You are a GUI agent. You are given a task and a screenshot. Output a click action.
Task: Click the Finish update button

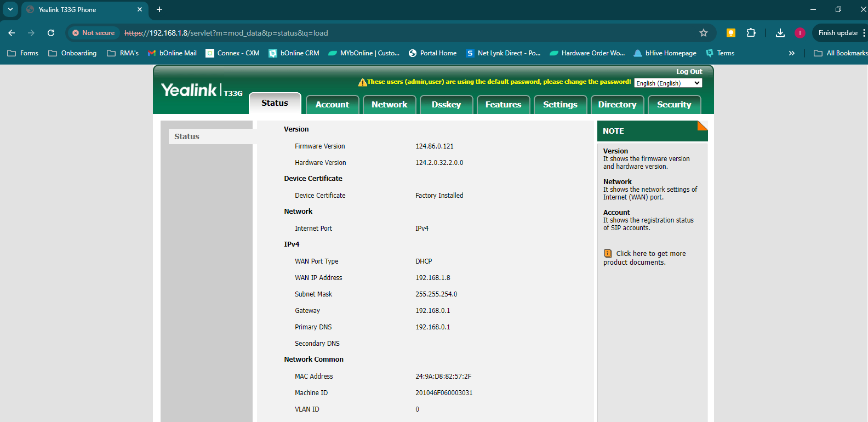pyautogui.click(x=838, y=33)
